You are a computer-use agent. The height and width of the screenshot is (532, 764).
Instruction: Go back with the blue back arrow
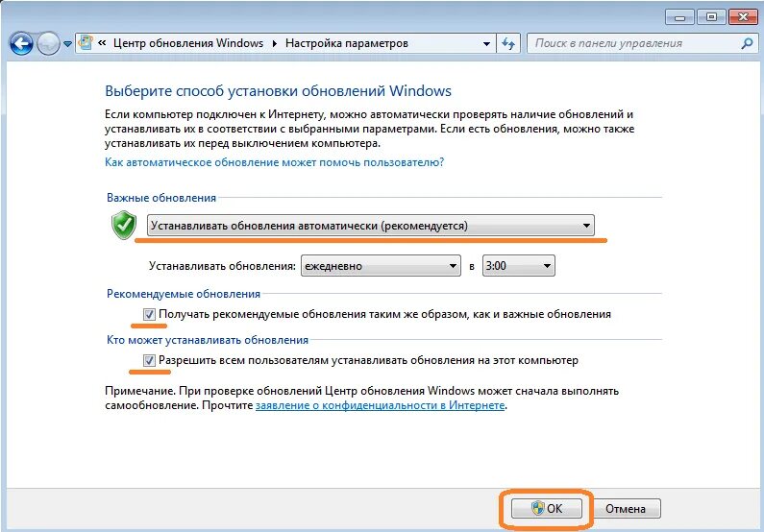(21, 44)
